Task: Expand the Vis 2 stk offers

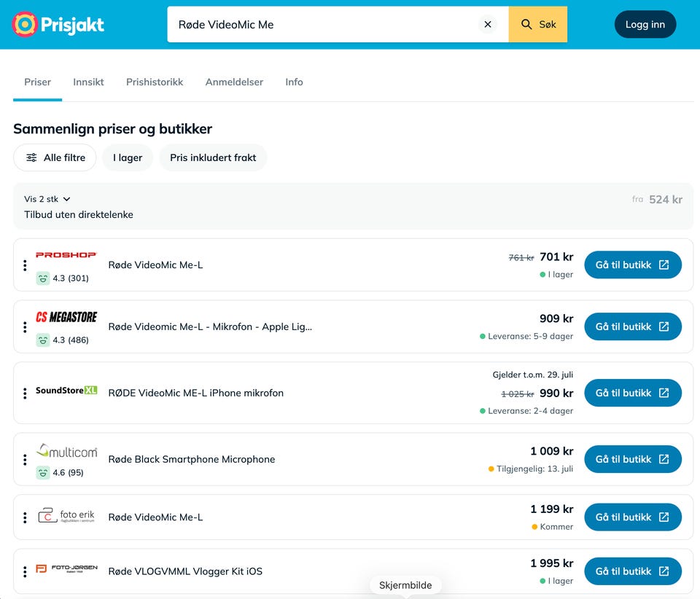Action: (x=47, y=199)
